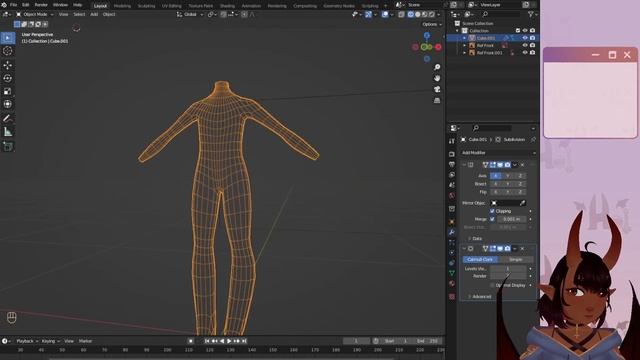Screen dimensions: 640x360
Task: Open the Output properties tab icon
Action: pyautogui.click(x=452, y=164)
